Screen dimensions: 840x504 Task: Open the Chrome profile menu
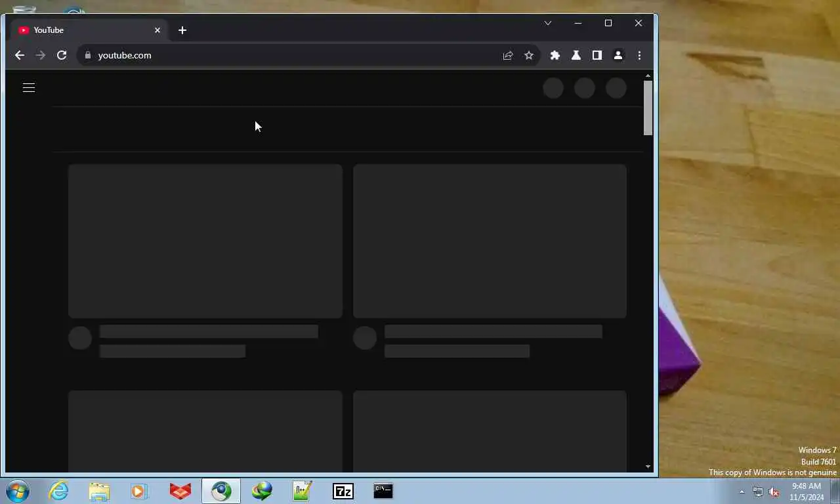[x=618, y=55]
